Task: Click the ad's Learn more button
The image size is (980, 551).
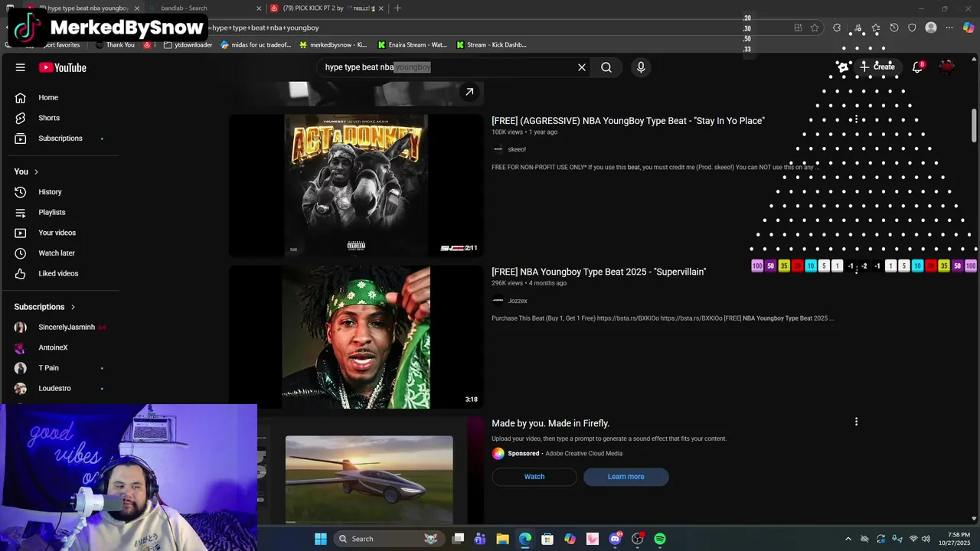Action: tap(626, 477)
